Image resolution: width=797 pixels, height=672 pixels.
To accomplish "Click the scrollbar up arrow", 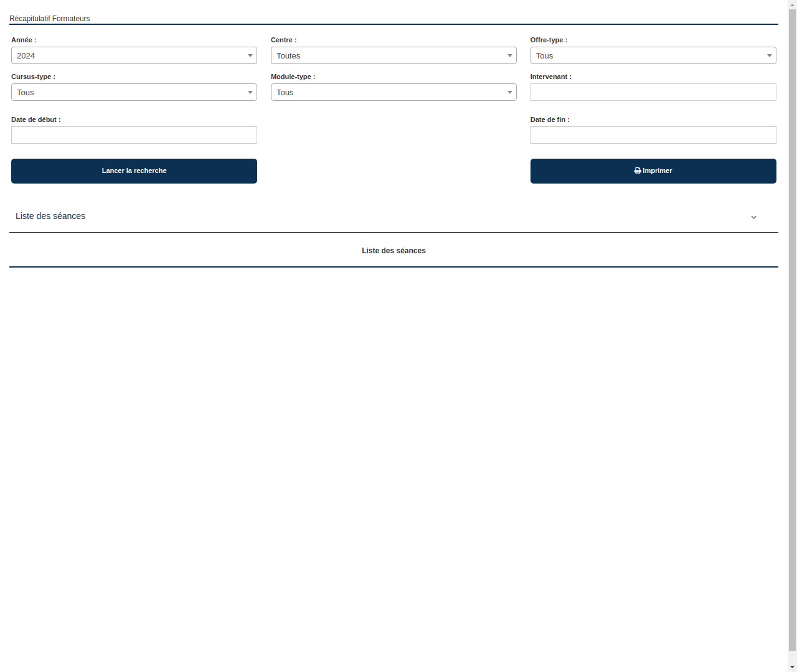I will [791, 4].
